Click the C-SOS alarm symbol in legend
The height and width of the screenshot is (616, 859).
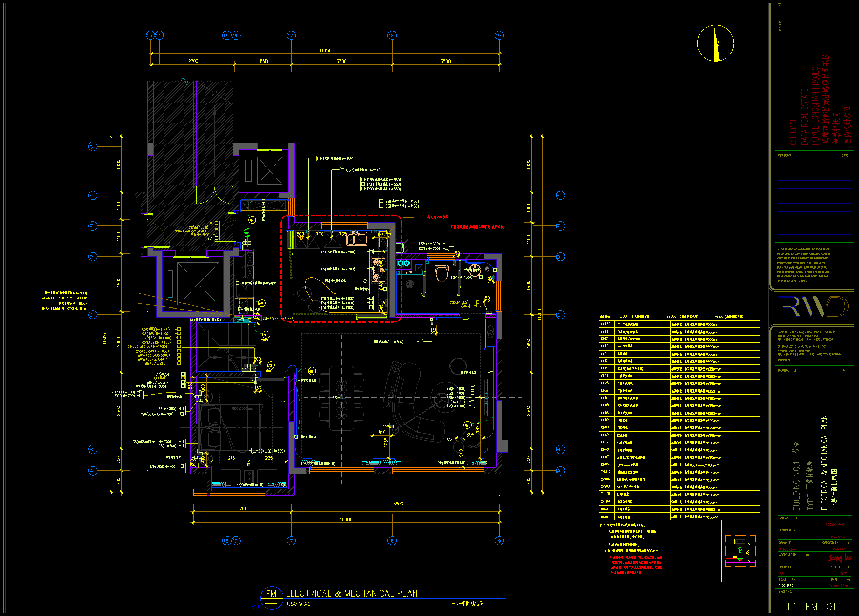tap(605, 487)
